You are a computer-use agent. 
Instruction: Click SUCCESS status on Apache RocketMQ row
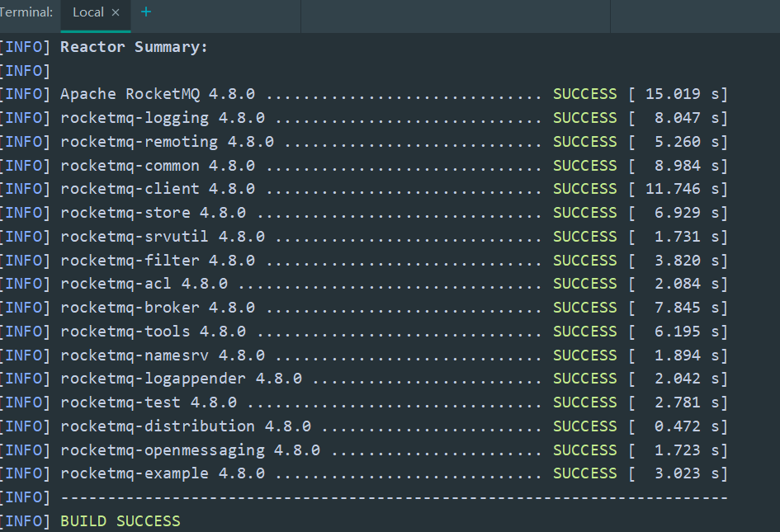click(x=585, y=94)
